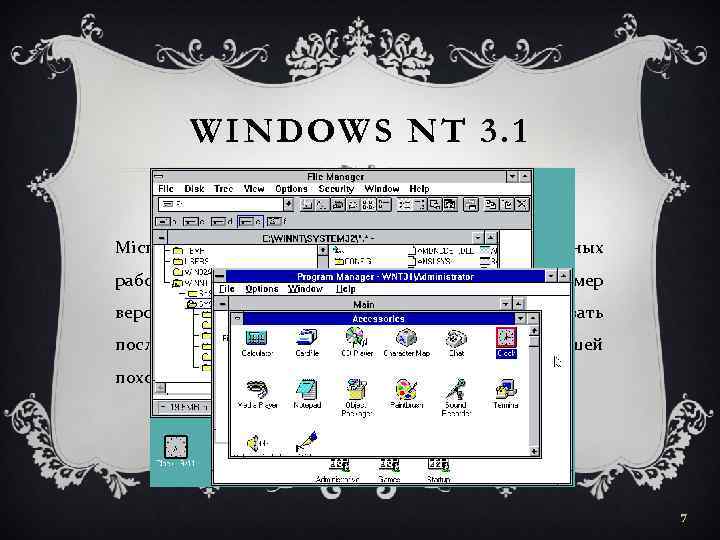
Task: Select drive e in File Manager drive bar
Action: coord(250,222)
